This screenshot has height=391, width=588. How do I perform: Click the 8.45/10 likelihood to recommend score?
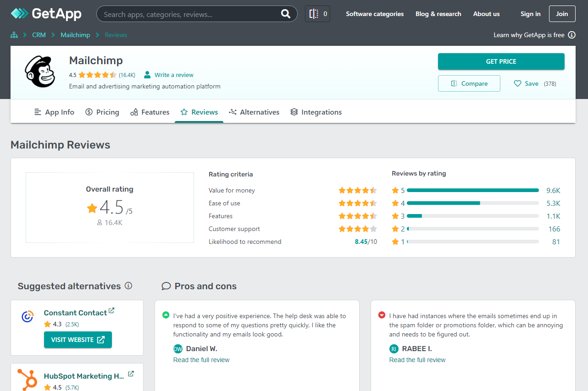366,242
